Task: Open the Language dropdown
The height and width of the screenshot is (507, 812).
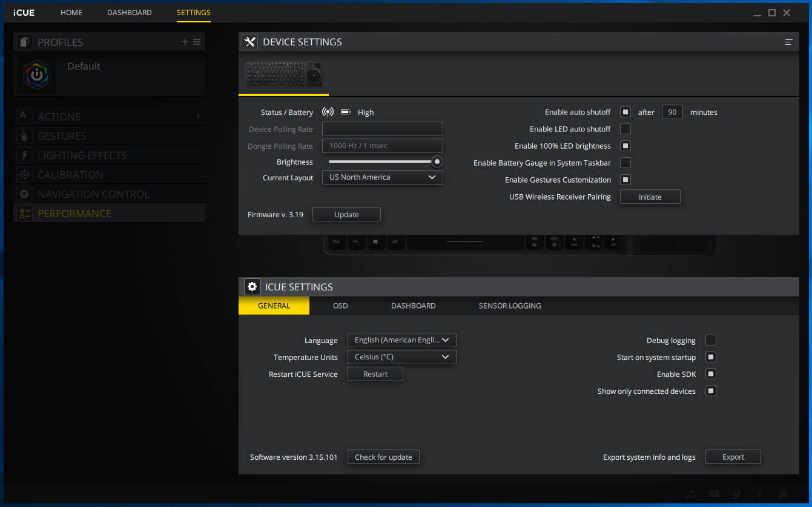Action: pos(402,340)
